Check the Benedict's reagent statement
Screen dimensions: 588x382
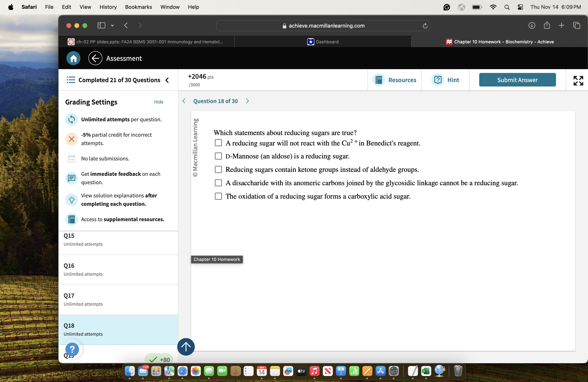pyautogui.click(x=218, y=143)
